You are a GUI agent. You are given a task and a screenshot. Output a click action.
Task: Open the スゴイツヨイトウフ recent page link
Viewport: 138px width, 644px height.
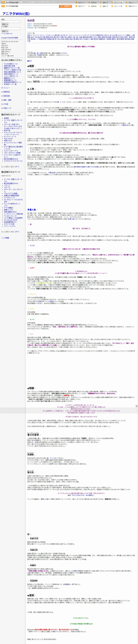click(11, 151)
